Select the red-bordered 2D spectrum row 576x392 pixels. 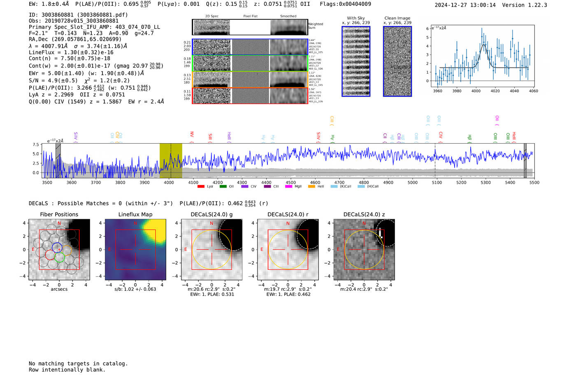(x=250, y=95)
